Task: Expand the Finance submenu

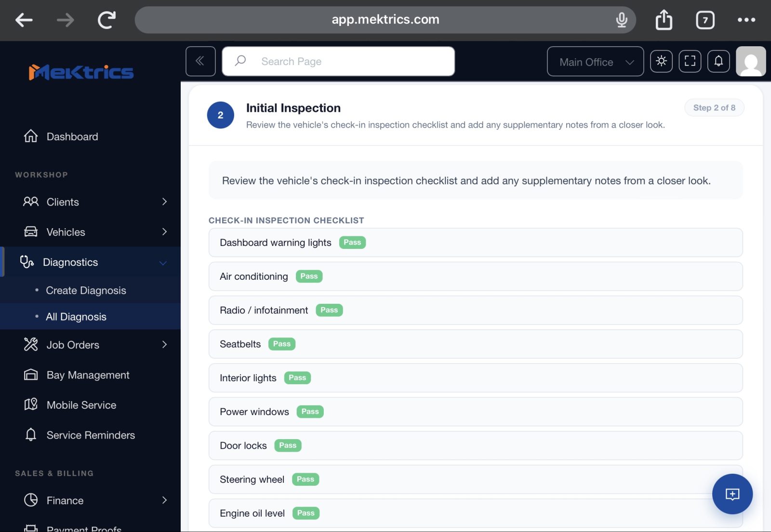Action: pyautogui.click(x=164, y=500)
